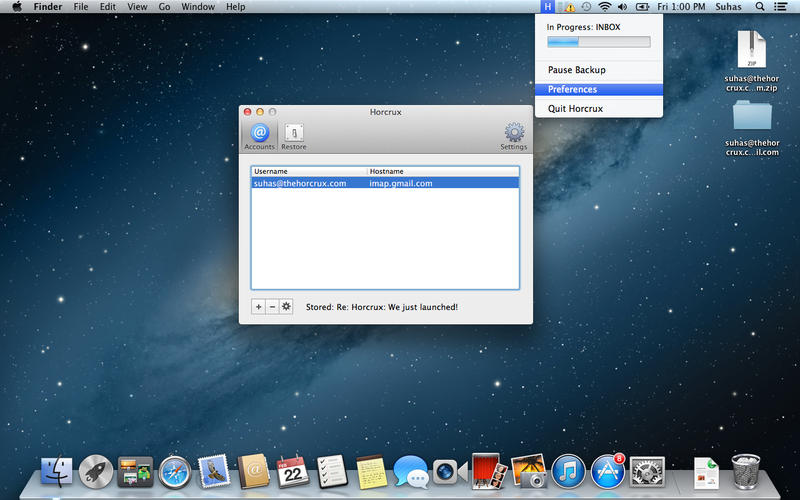The height and width of the screenshot is (500, 800).
Task: Select Pause Backup from Horcrux menu
Action: [576, 70]
